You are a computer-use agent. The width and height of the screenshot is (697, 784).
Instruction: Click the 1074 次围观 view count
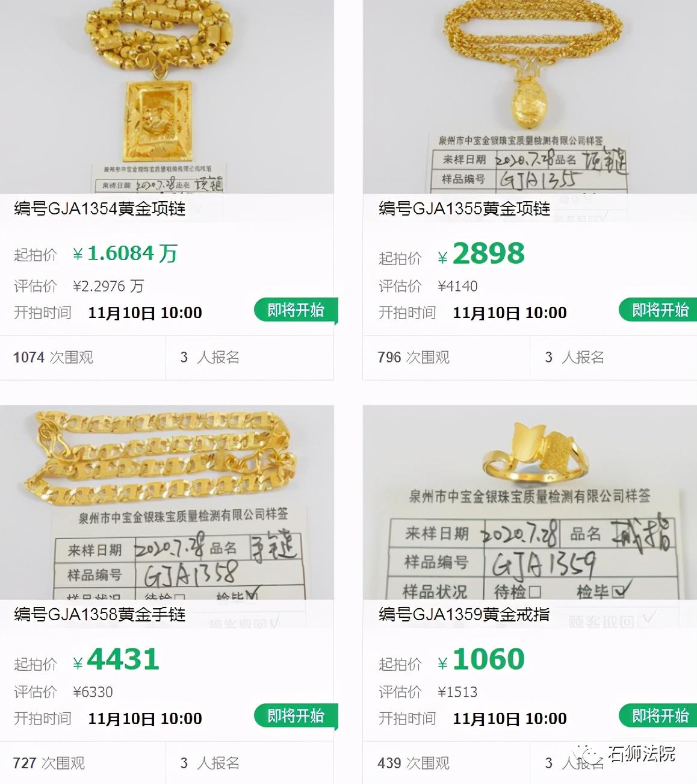point(53,357)
